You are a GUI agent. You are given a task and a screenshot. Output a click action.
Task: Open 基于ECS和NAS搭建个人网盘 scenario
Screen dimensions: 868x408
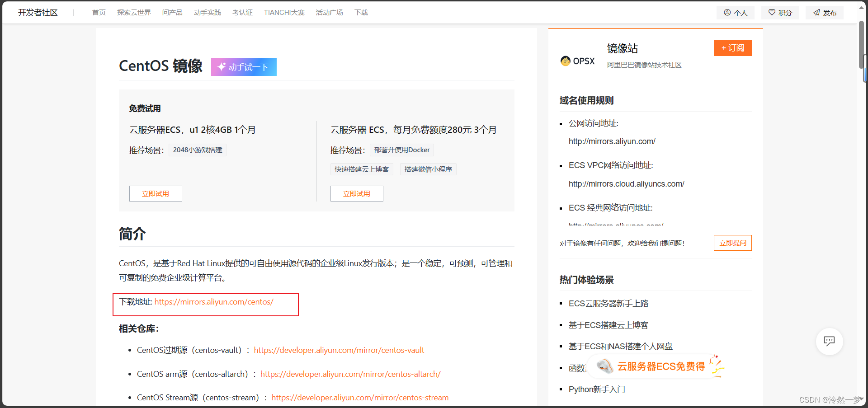point(621,347)
